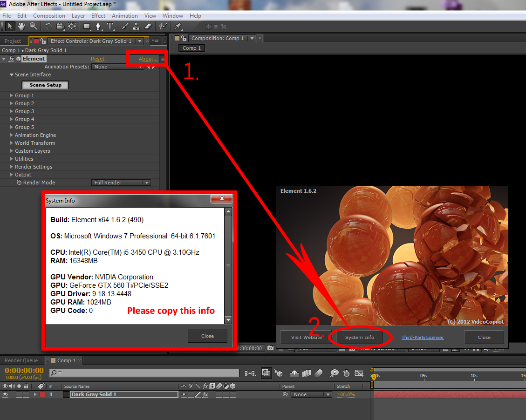Select the Hand tool
Image resolution: width=526 pixels, height=420 pixels.
tap(21, 26)
